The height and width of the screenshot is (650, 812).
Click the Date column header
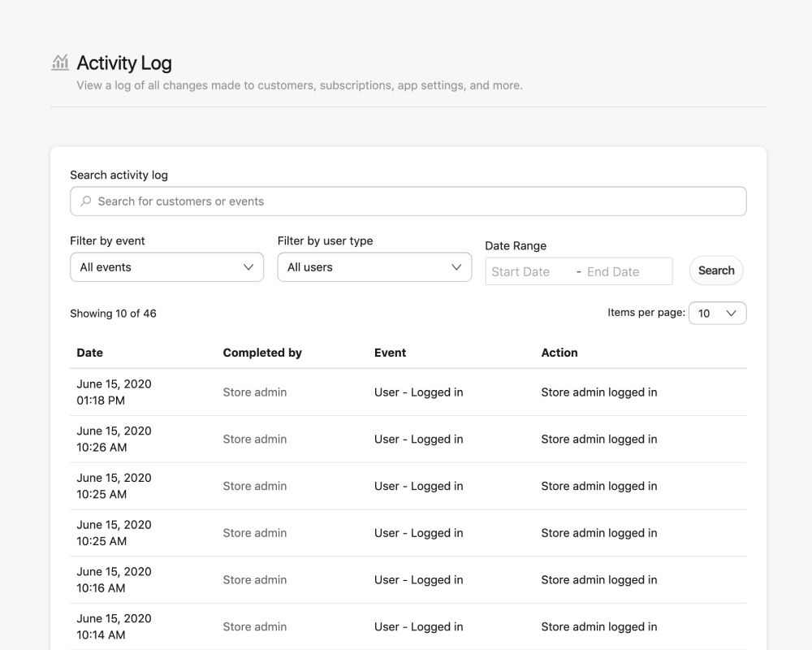point(90,353)
